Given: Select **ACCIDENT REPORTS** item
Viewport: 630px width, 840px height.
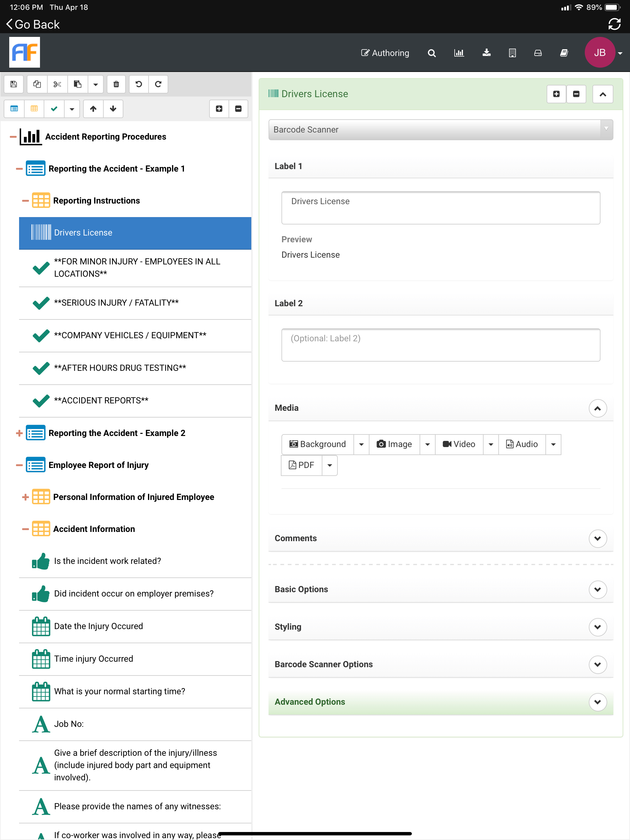Looking at the screenshot, I should pos(135,401).
